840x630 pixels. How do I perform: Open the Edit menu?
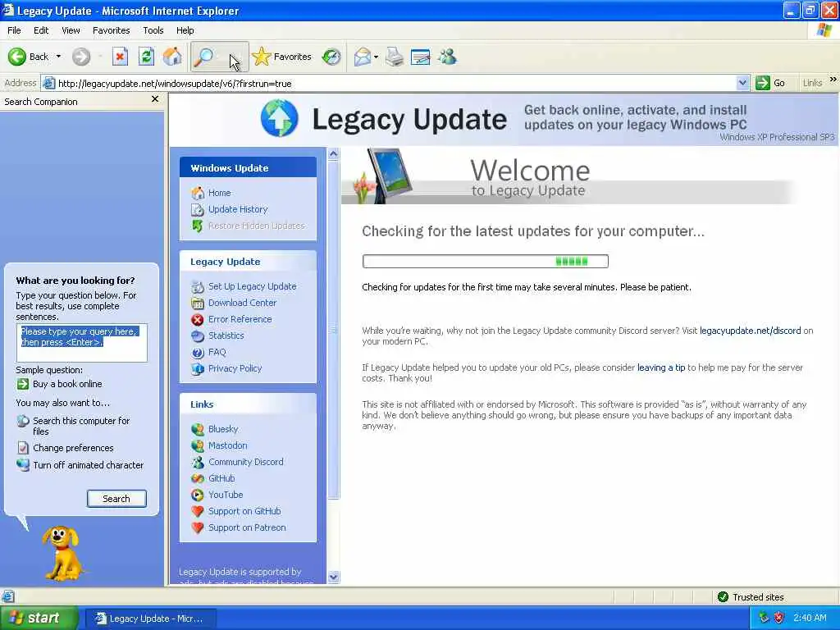click(41, 30)
